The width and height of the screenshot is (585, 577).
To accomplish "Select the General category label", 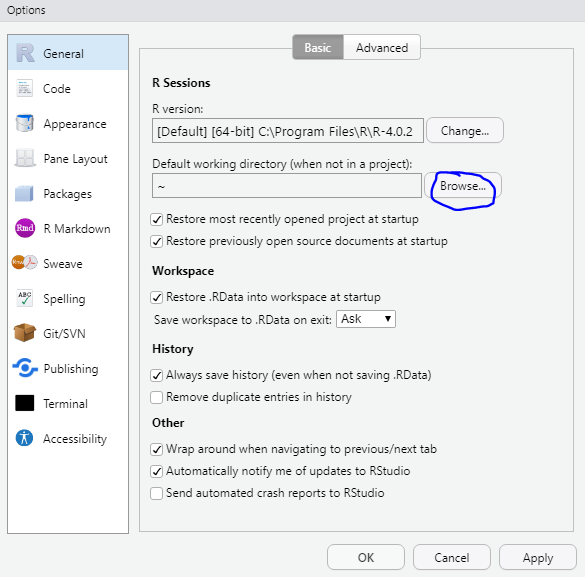I will point(63,54).
